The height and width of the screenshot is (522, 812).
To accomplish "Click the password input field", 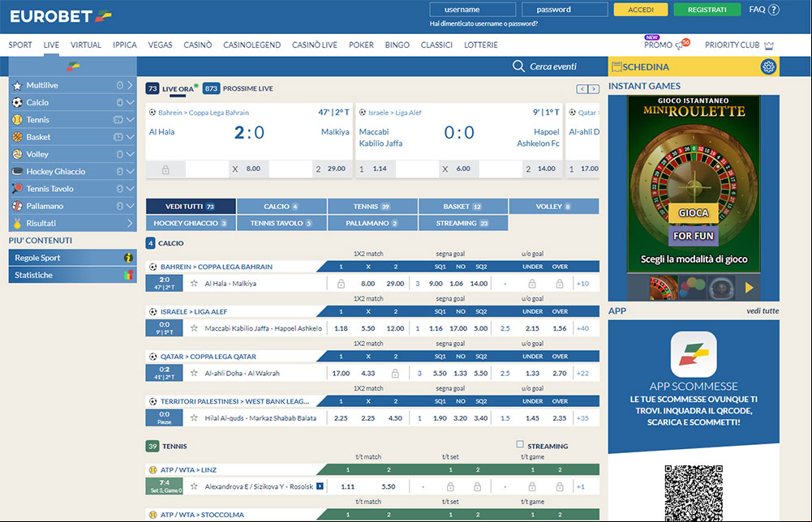I will point(565,10).
